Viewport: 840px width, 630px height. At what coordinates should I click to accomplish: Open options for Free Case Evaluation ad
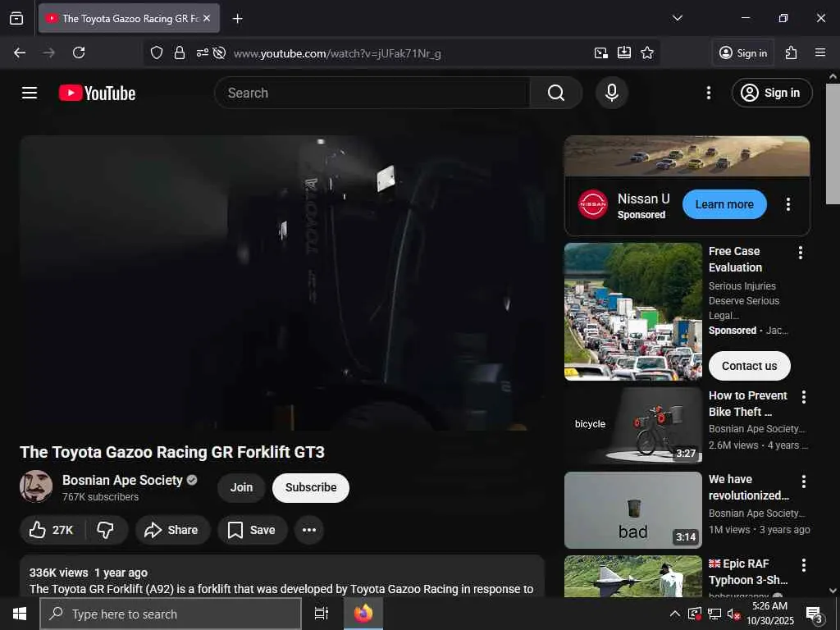pos(800,253)
